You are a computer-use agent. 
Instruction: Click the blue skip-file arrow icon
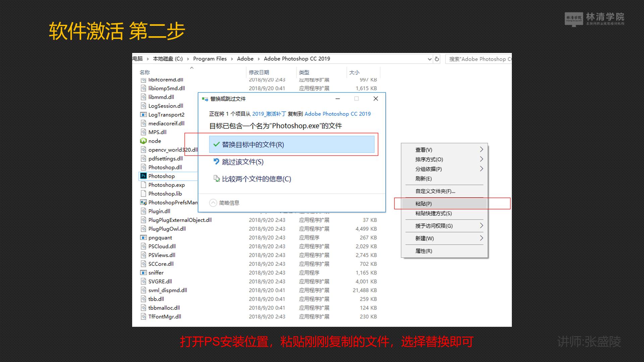tap(217, 162)
